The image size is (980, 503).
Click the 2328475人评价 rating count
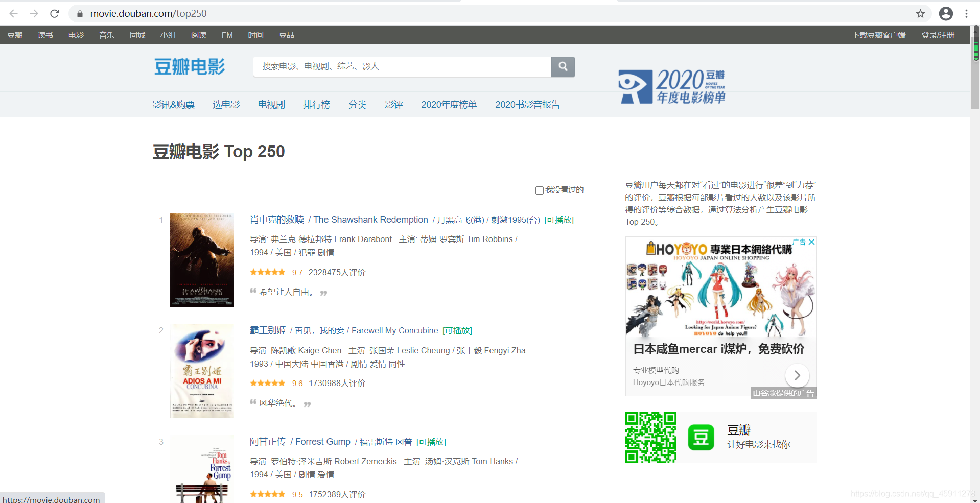point(337,273)
